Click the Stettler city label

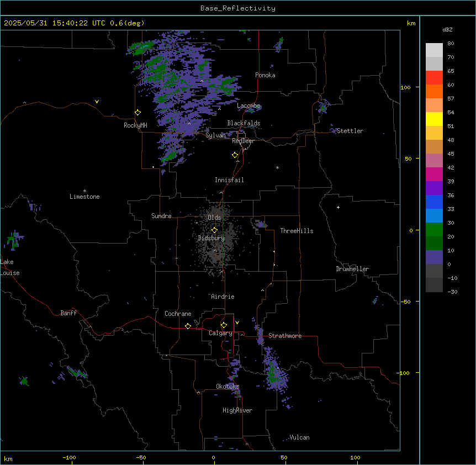tap(350, 131)
